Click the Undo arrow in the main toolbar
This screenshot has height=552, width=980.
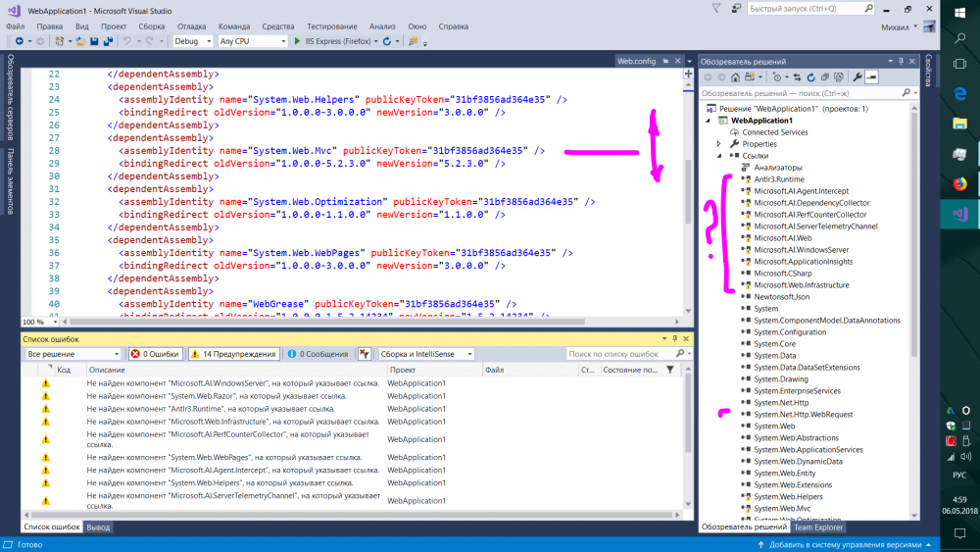(x=126, y=41)
